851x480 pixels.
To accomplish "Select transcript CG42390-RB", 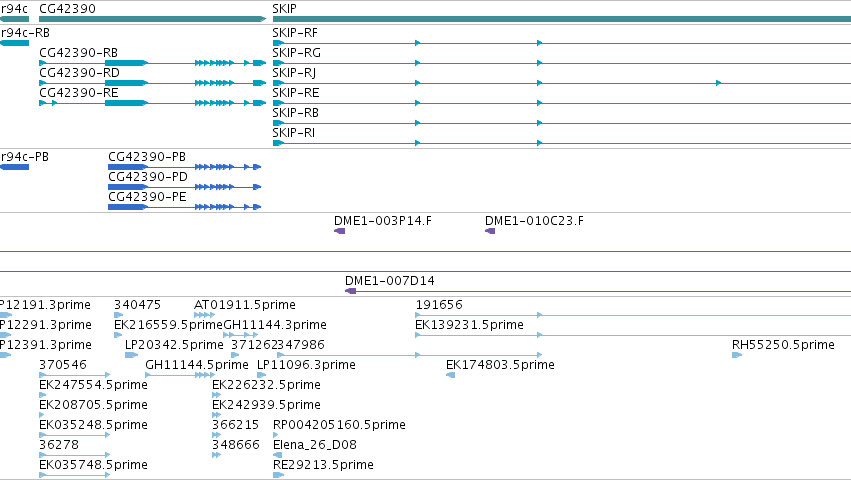I will (79, 53).
